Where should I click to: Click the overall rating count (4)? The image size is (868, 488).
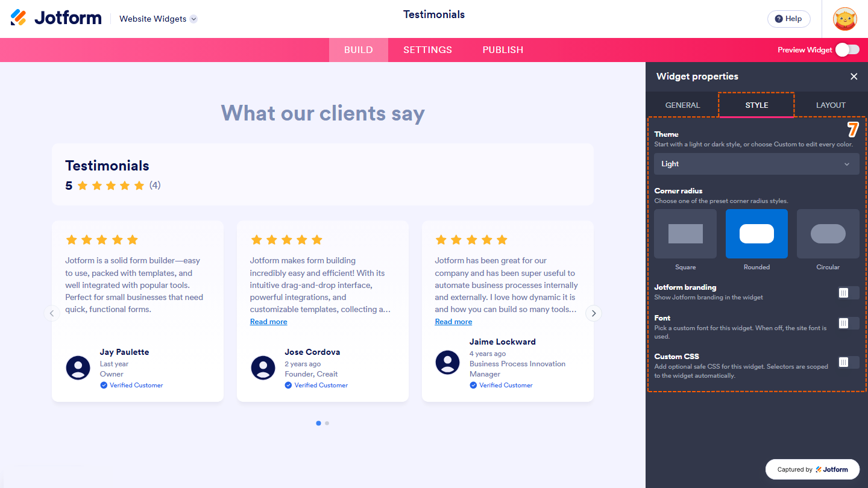click(155, 185)
